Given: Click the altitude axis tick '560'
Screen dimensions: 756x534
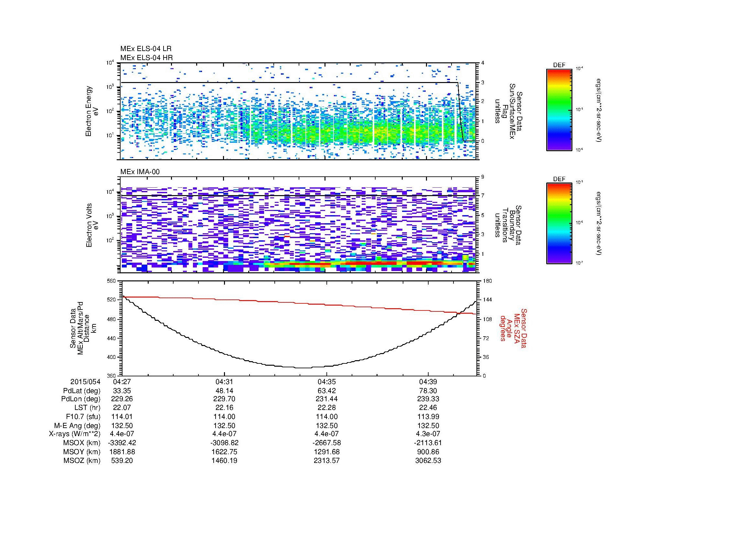Looking at the screenshot, I should coord(112,281).
